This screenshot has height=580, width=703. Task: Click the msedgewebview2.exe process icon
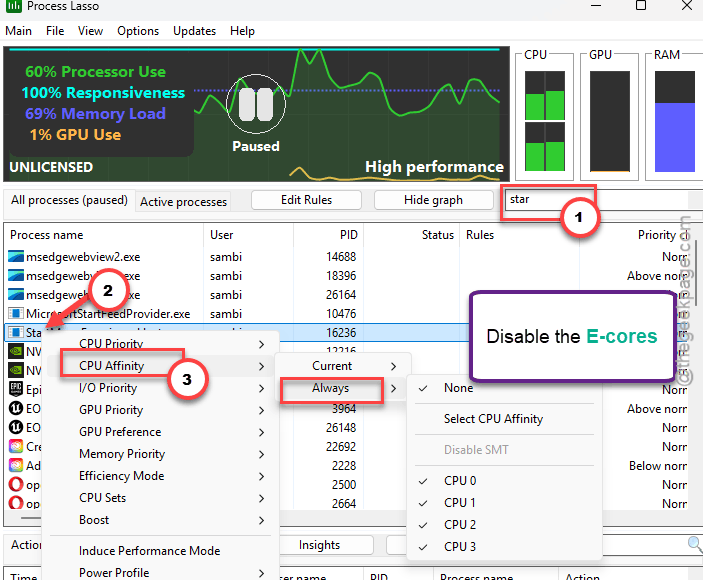tap(16, 257)
